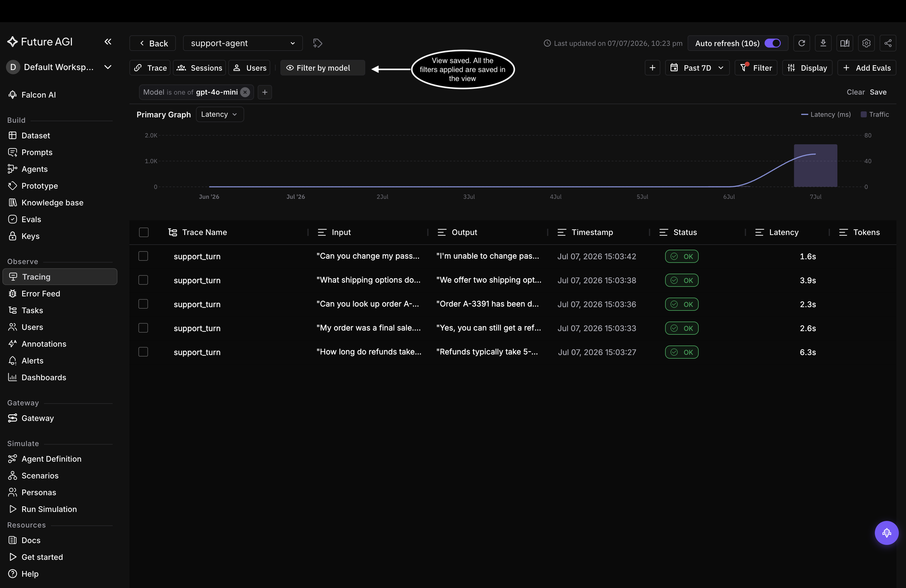Open the Falcon AI floating assistant button
The width and height of the screenshot is (906, 588).
click(x=887, y=533)
